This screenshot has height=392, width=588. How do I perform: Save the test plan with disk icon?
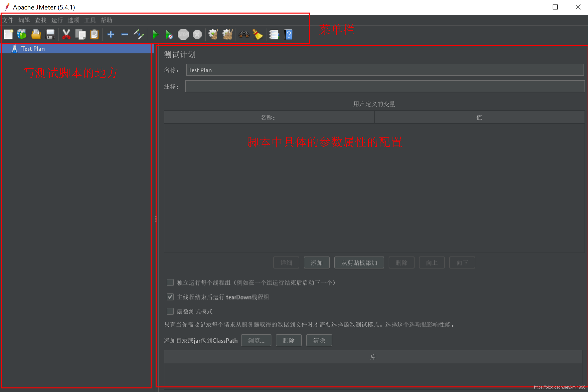pyautogui.click(x=50, y=34)
